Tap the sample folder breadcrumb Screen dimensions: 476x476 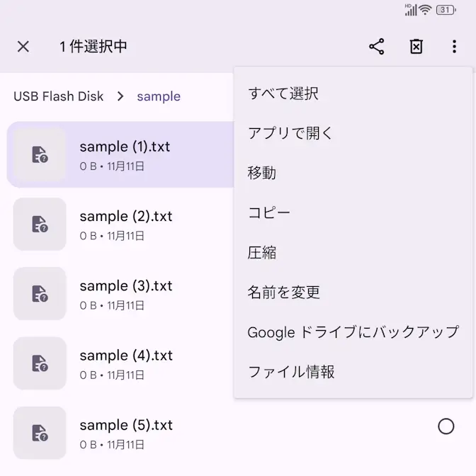point(159,96)
